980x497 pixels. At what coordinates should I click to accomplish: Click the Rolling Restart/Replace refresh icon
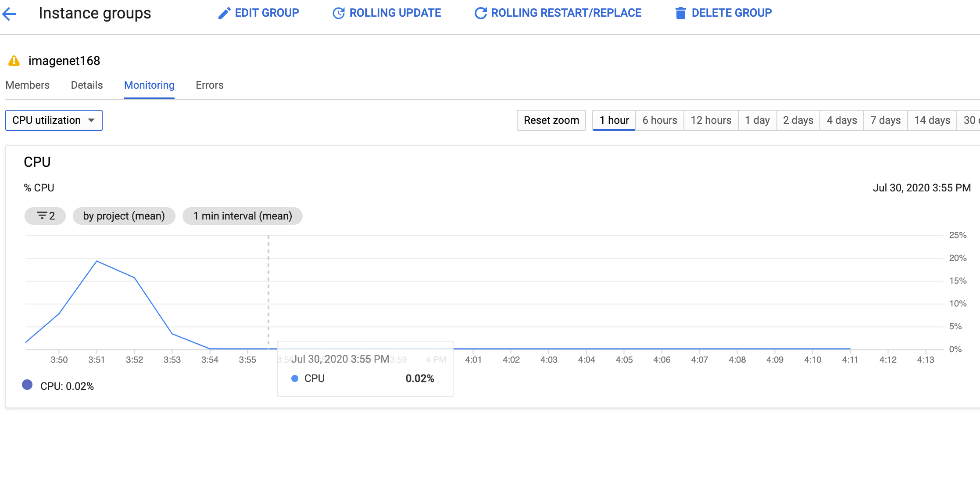pos(480,13)
